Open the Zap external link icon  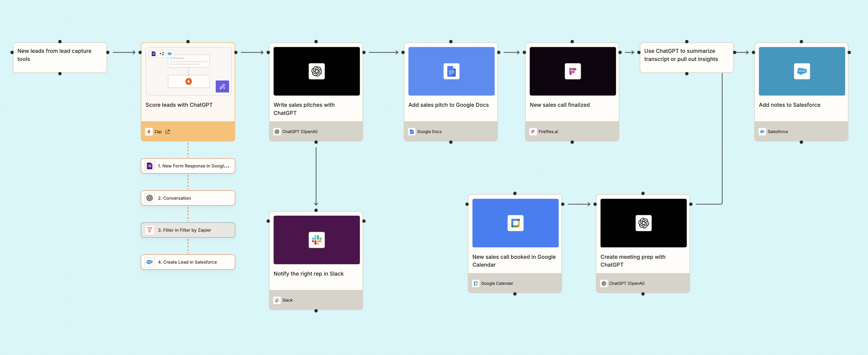(x=168, y=131)
